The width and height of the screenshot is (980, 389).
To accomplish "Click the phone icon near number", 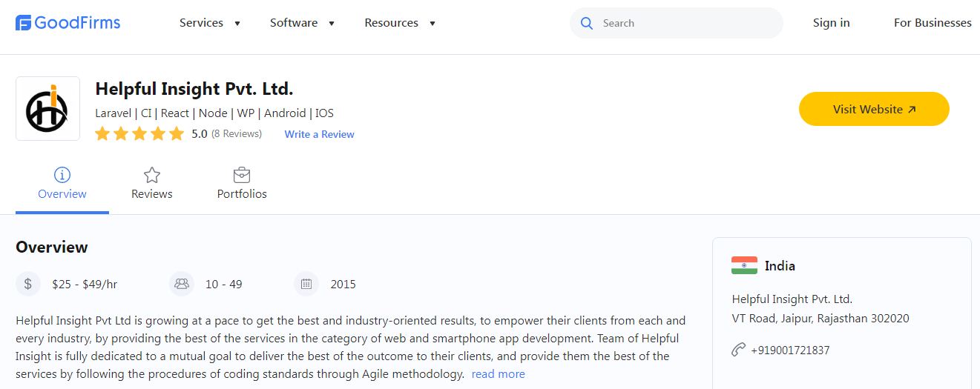I will click(x=738, y=350).
